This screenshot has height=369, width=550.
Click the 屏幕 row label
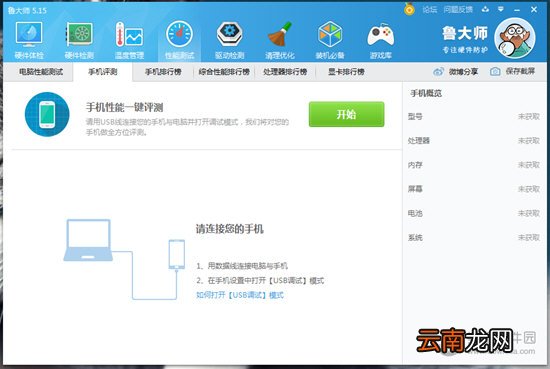click(x=415, y=189)
